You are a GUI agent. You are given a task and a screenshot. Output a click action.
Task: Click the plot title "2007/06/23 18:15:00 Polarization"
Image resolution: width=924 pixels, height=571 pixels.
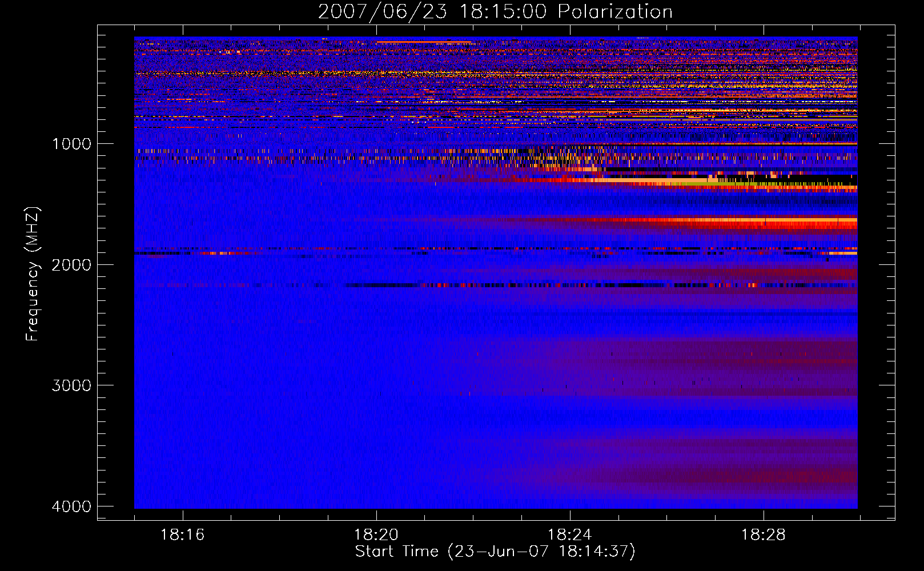(x=495, y=11)
